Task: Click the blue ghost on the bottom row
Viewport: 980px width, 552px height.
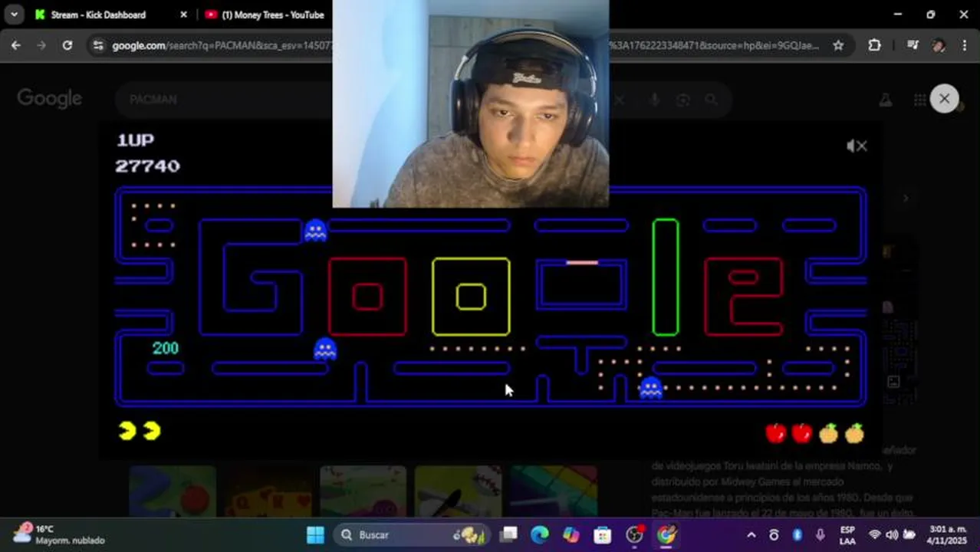Action: click(650, 388)
